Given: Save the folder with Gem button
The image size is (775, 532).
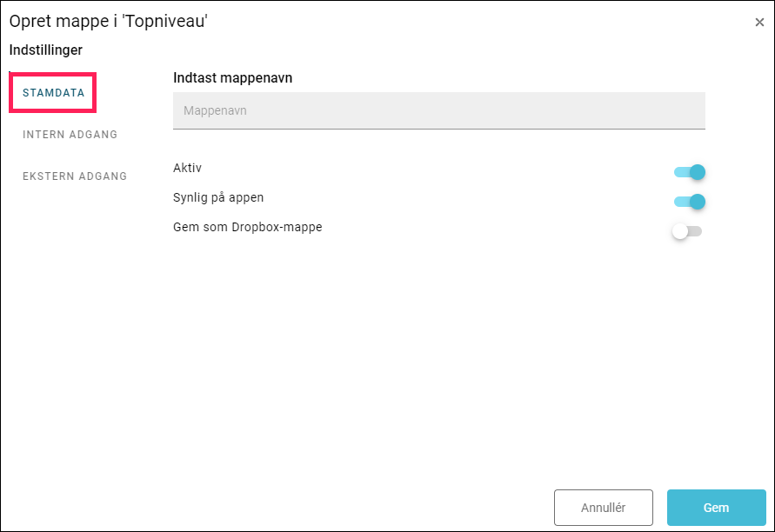Looking at the screenshot, I should 716,508.
